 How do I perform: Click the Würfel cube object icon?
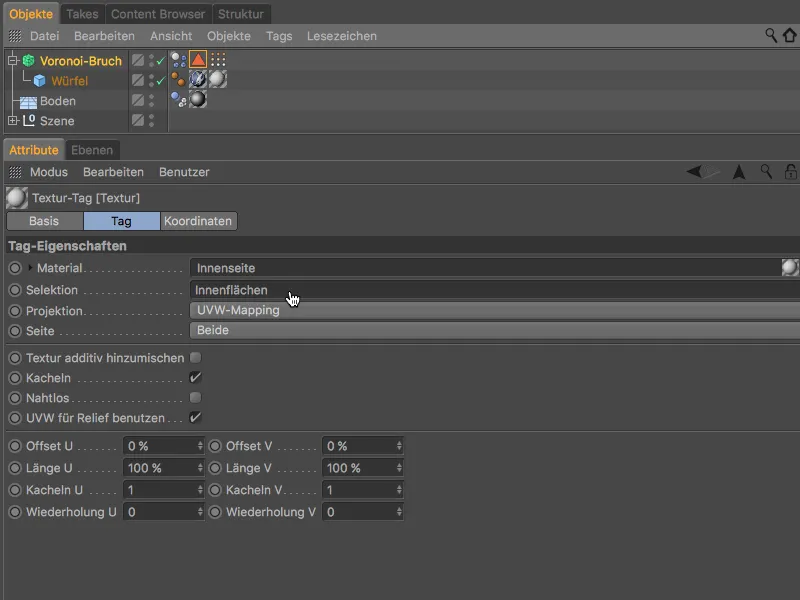[39, 81]
